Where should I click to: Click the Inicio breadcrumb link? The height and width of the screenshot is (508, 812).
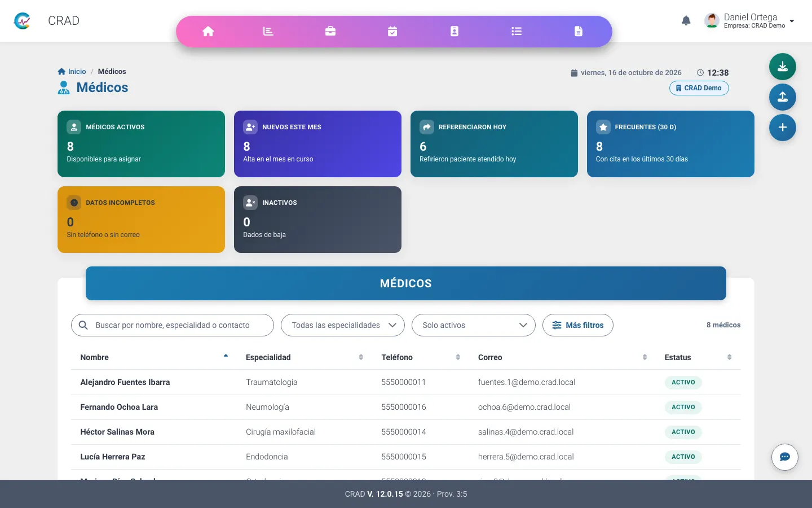tap(72, 72)
